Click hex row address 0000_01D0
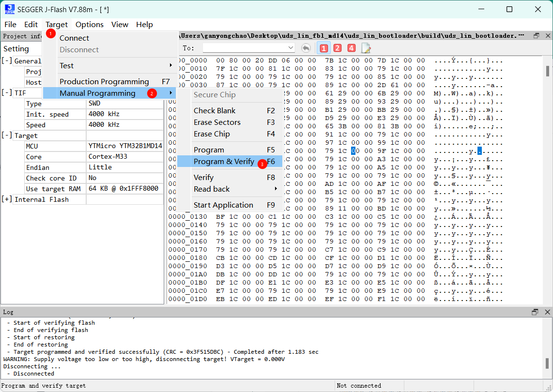This screenshot has width=553, height=392. [x=187, y=299]
